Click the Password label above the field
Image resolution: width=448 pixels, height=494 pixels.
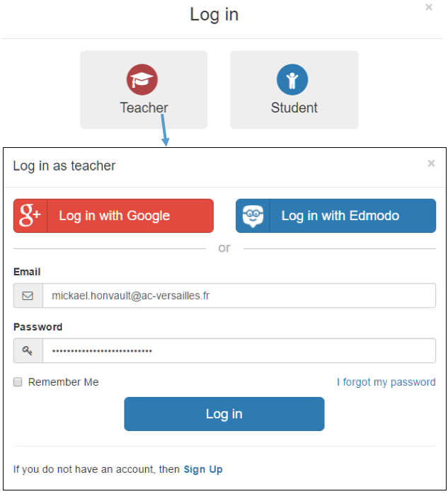tap(38, 327)
